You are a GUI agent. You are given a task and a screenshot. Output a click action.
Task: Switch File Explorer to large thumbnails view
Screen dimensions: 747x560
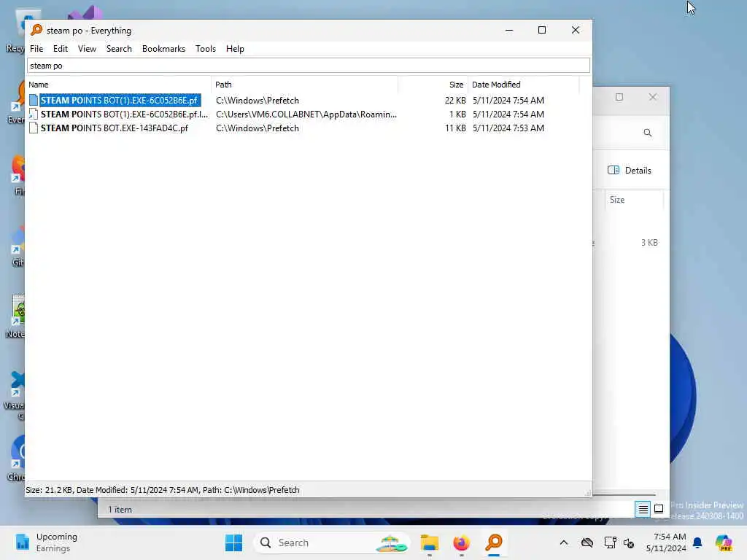[x=659, y=510]
